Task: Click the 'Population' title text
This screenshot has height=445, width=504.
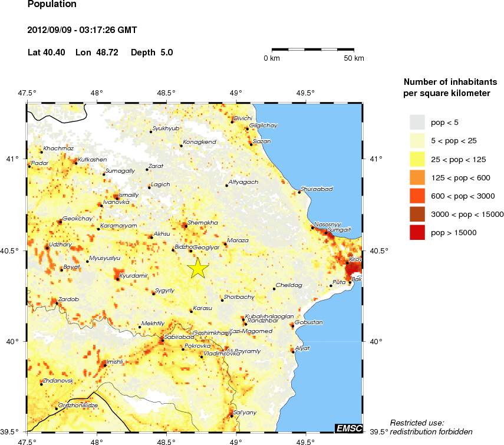Action: click(x=52, y=4)
